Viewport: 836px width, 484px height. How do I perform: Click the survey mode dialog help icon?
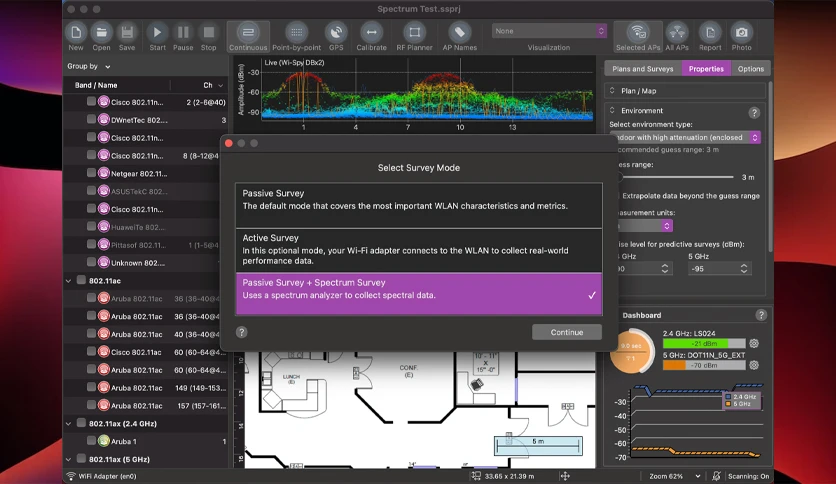pos(242,332)
